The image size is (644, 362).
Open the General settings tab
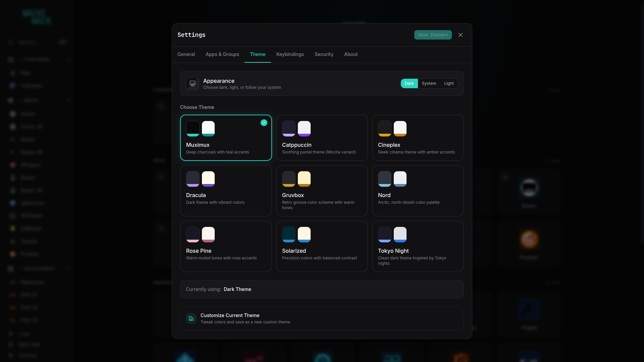(x=186, y=54)
